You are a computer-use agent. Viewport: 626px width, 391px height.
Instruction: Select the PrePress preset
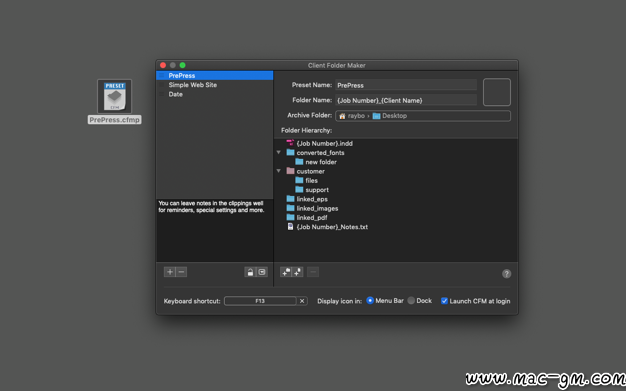(x=215, y=75)
